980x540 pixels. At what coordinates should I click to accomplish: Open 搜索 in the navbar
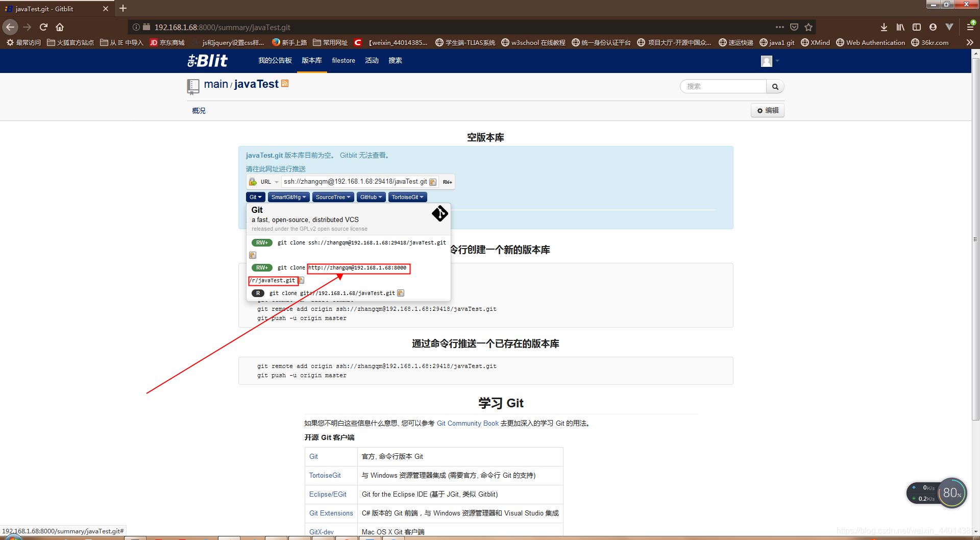click(395, 61)
